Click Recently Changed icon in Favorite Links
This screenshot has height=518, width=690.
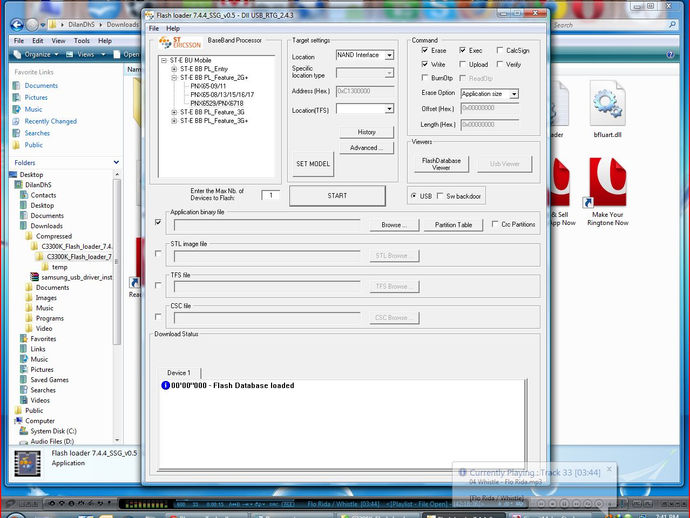tap(17, 121)
